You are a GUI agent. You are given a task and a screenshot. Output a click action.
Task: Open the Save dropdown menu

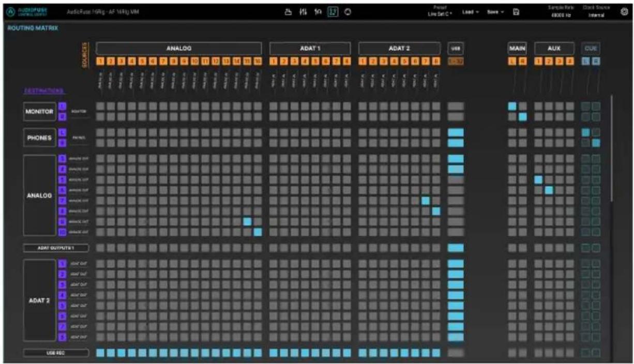coord(495,12)
